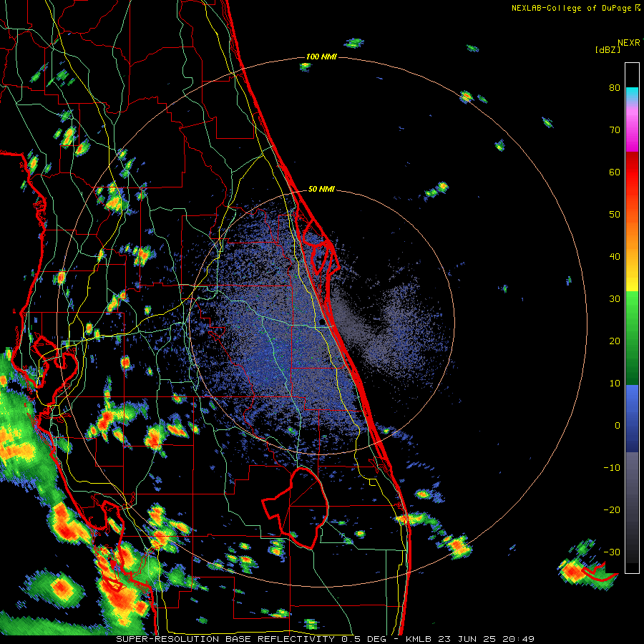Screen dimensions: 644x644
Task: Pick the cyan band on the color bar
Action: pos(632,94)
